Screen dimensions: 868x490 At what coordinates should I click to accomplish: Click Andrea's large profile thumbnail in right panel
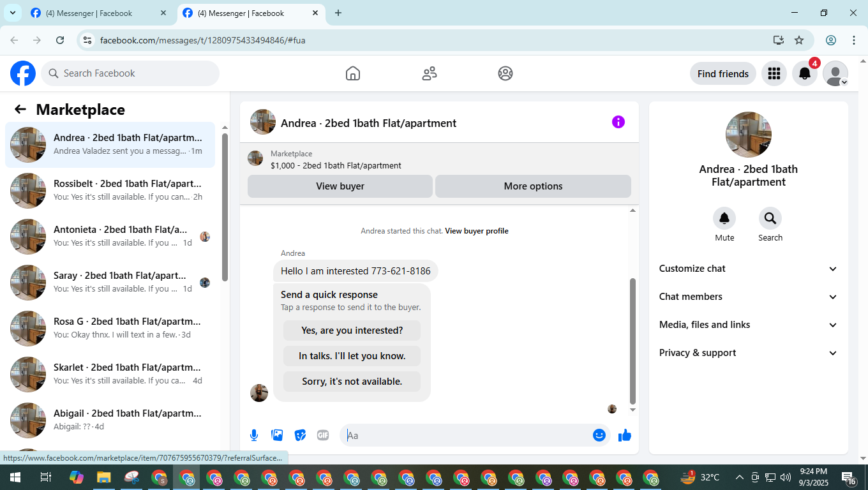click(x=749, y=135)
